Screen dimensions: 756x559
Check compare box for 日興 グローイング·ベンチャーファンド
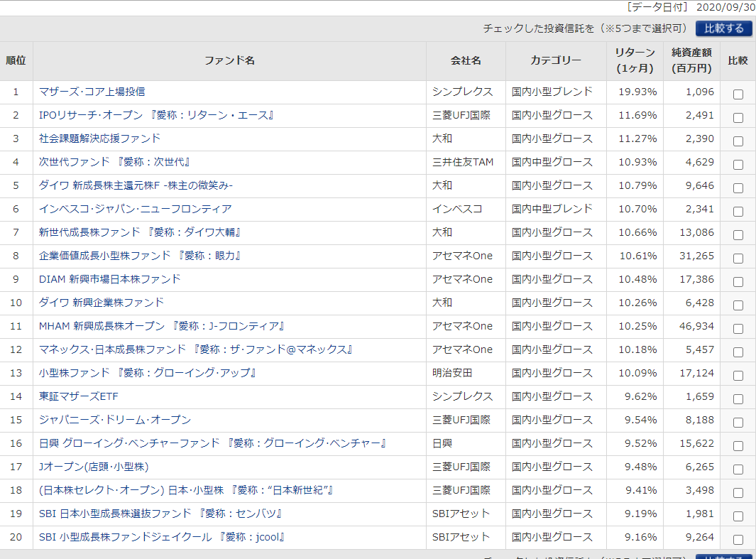click(x=738, y=445)
